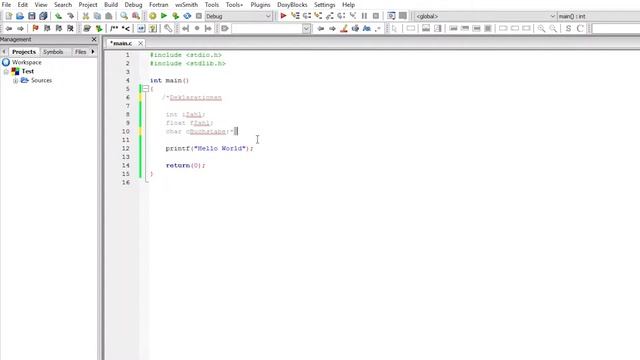This screenshot has height=360, width=640.
Task: Click the Stop debugger icon
Action: tap(376, 16)
